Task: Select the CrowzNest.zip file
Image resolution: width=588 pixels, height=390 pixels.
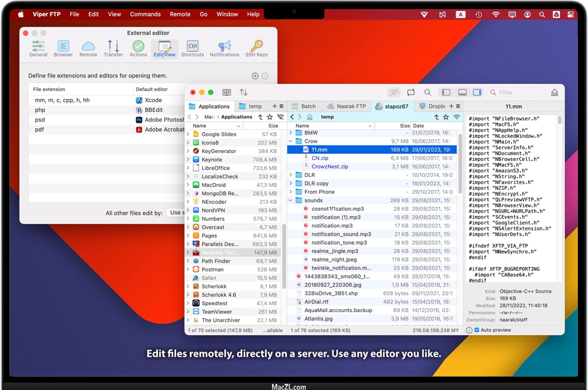Action: 330,167
